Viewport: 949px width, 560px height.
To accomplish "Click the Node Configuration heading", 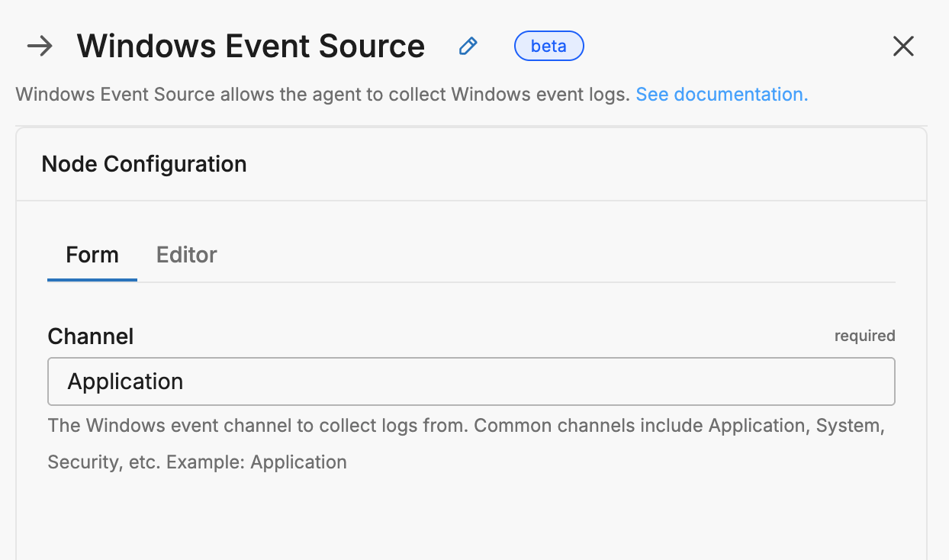I will point(144,164).
